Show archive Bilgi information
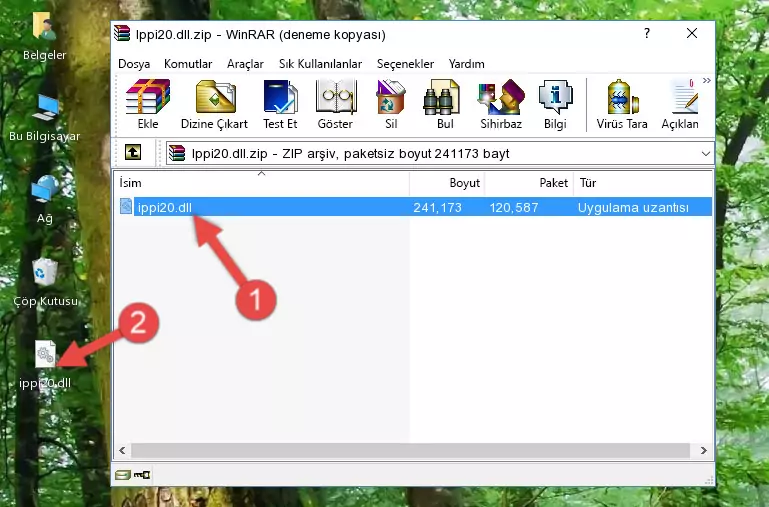This screenshot has width=769, height=507. 555,104
